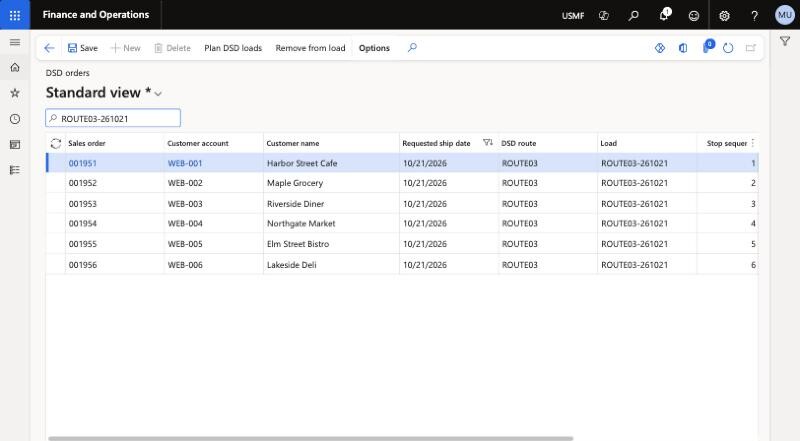Image resolution: width=800 pixels, height=441 pixels.
Task: Click Elm Street Bistro cell
Action: [x=331, y=244]
